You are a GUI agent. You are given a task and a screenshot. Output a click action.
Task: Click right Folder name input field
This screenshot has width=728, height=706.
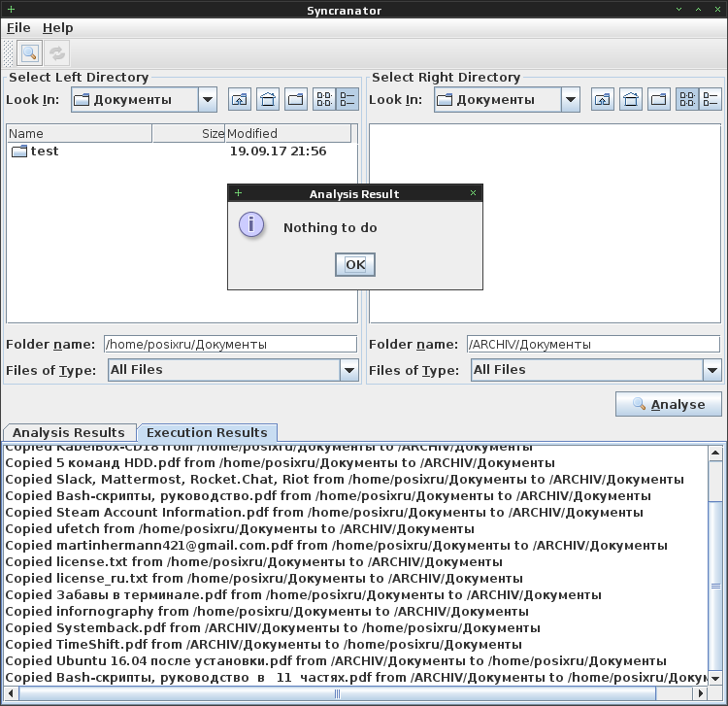[x=593, y=344]
